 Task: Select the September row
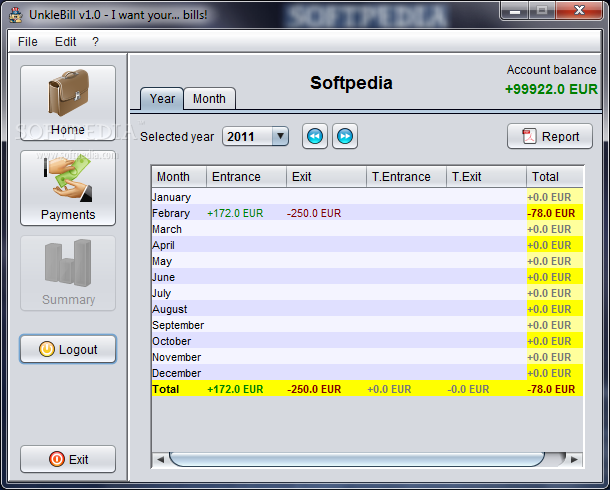367,325
